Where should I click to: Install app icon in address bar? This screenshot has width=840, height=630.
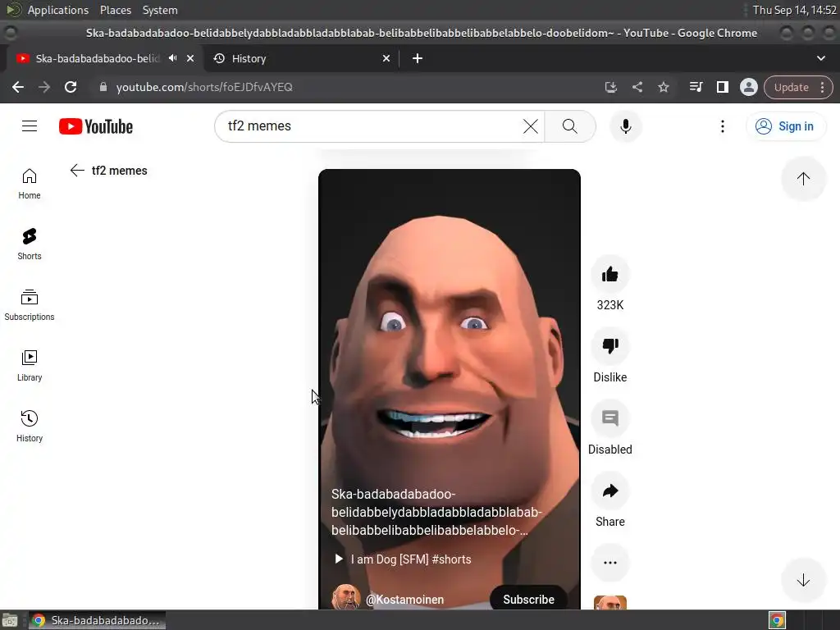tap(610, 87)
